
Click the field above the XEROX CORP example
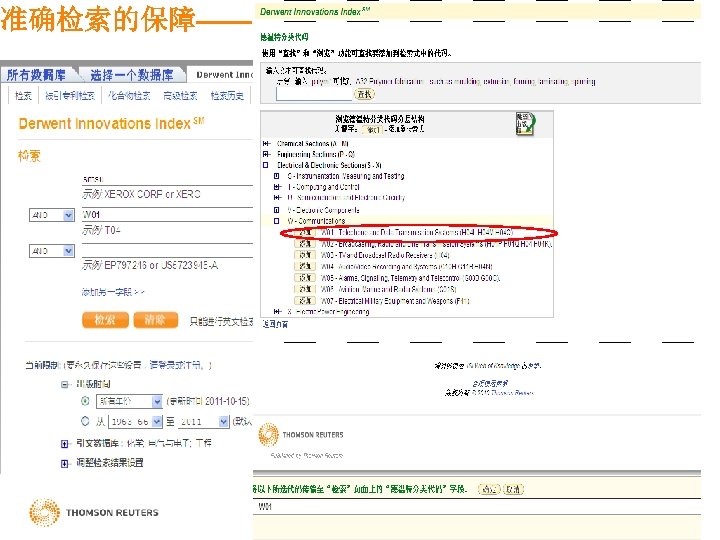168,180
